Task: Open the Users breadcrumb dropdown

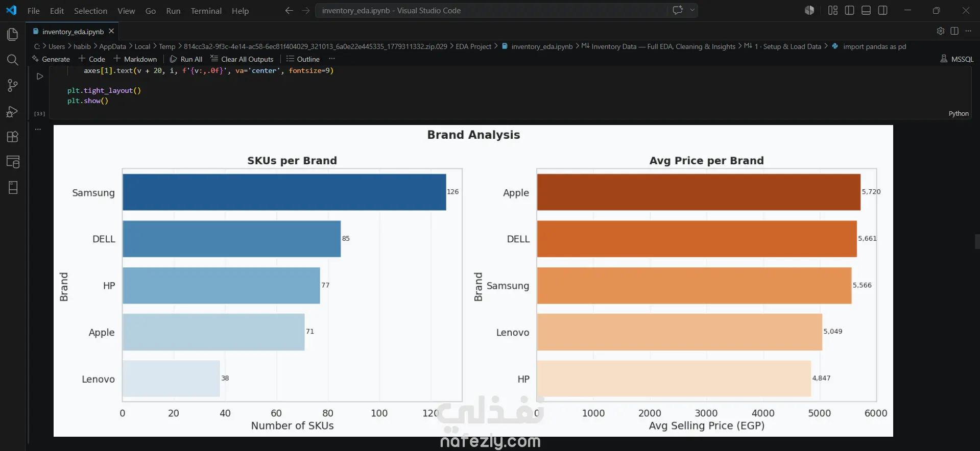Action: click(57, 46)
